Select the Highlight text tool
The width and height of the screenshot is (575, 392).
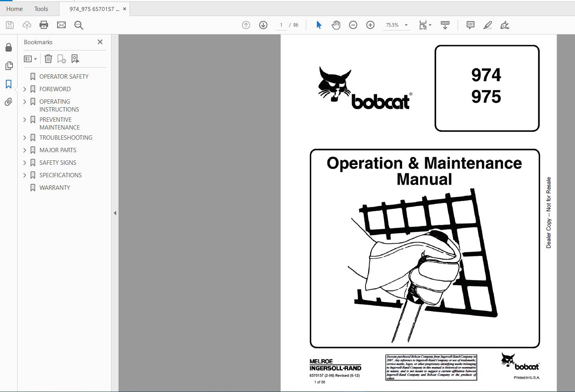[x=488, y=25]
